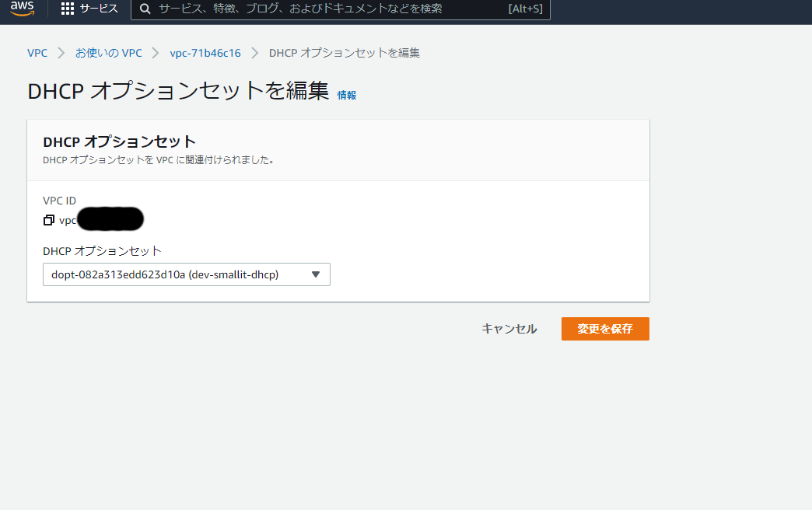The width and height of the screenshot is (812, 510).
Task: Click the [Alt+S] shortcut hint
Action: point(525,9)
